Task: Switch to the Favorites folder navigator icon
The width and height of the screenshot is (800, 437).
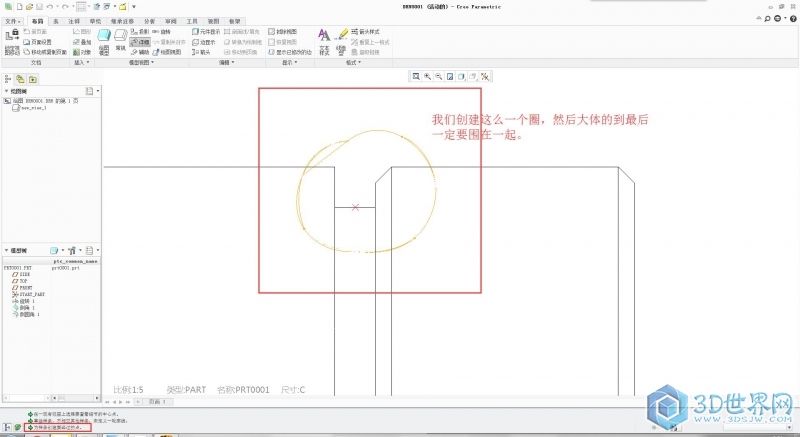Action: coord(33,79)
